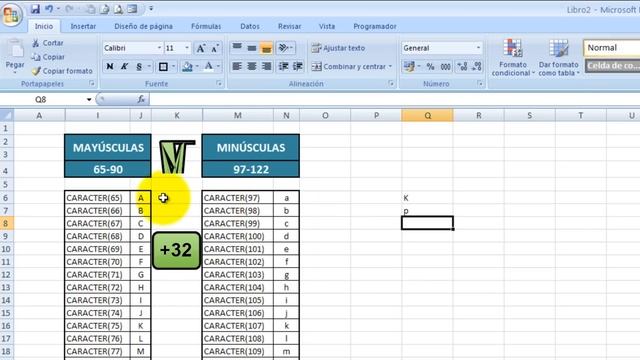Toggle italic (K) formatting
640x360 pixels.
coord(124,66)
